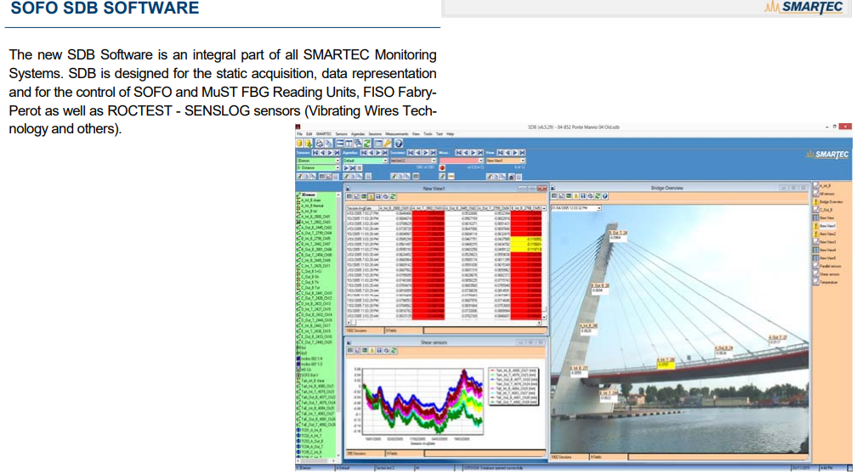This screenshot has height=474, width=868.
Task: Click save icon in Shear sensors window toolbar
Action: click(x=378, y=351)
